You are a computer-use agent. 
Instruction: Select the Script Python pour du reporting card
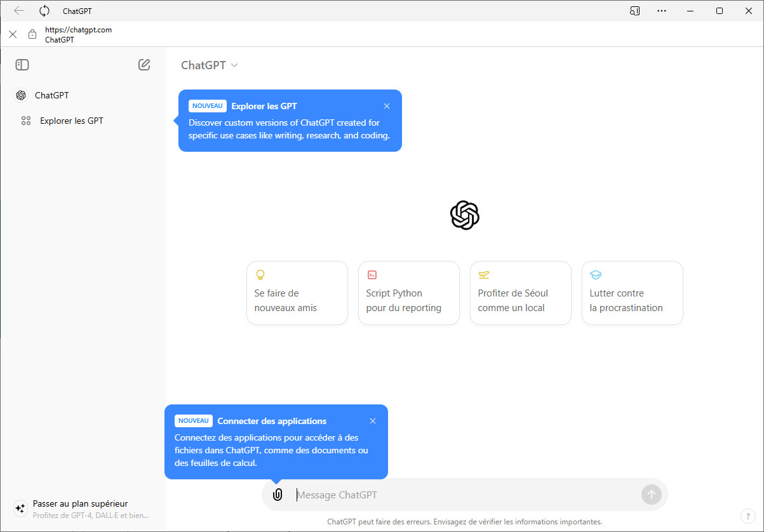pyautogui.click(x=409, y=293)
